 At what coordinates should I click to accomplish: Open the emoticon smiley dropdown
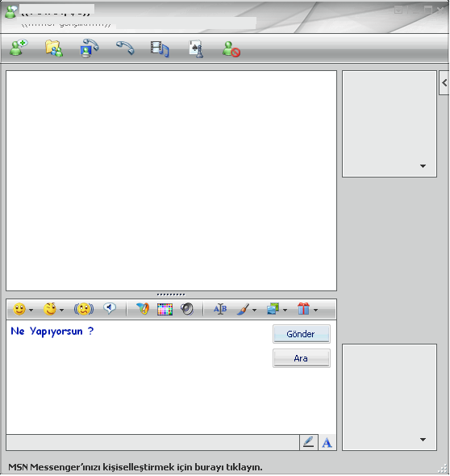click(x=23, y=309)
